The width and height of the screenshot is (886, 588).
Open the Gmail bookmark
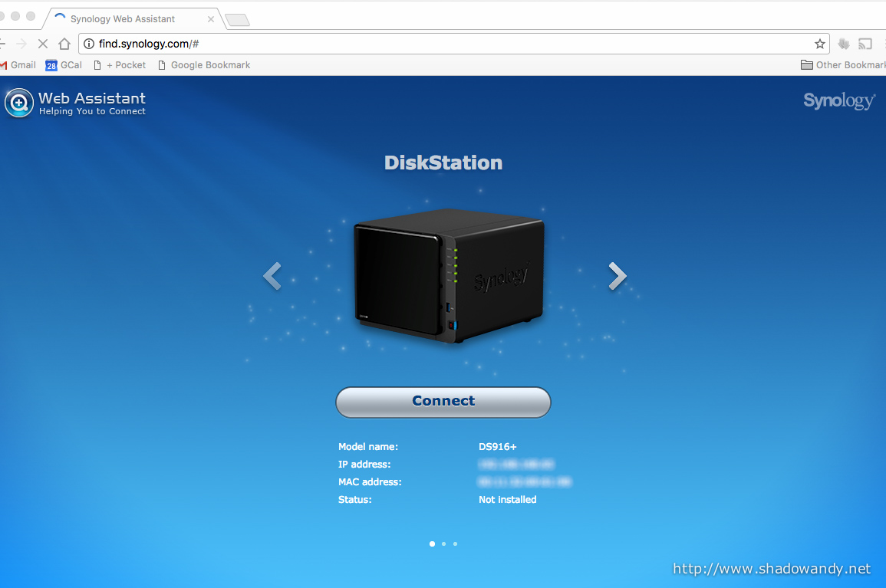click(18, 65)
